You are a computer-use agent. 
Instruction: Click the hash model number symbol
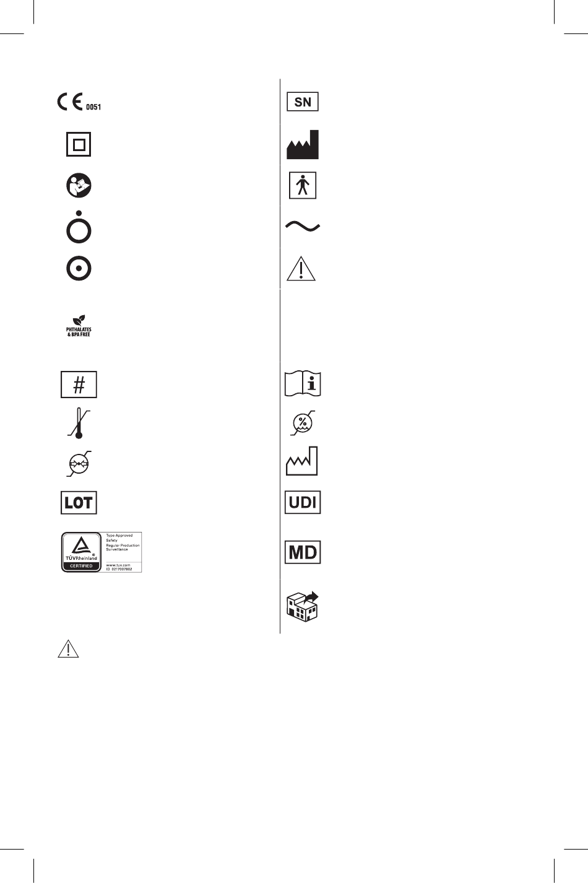(x=79, y=385)
